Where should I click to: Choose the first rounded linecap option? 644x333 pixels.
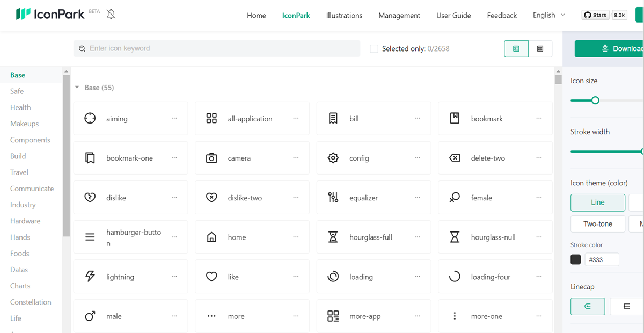click(588, 306)
